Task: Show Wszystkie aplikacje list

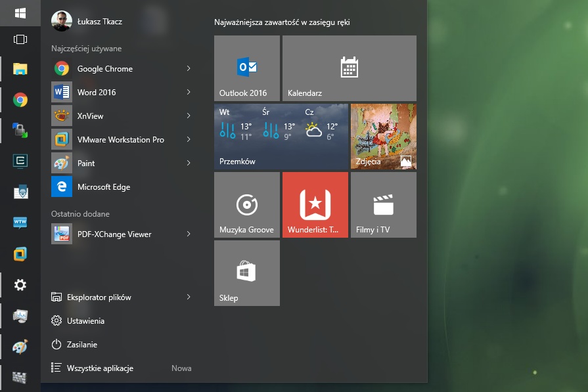Action: pyautogui.click(x=99, y=368)
